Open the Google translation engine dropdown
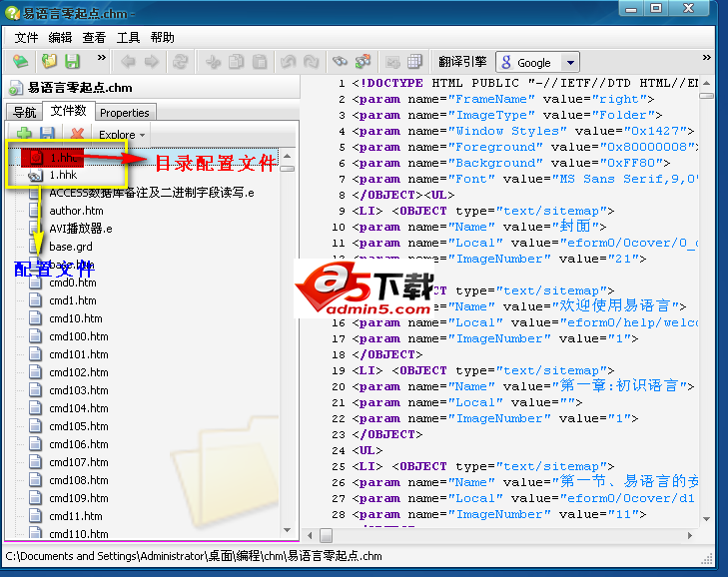This screenshot has width=728, height=577. click(x=570, y=62)
